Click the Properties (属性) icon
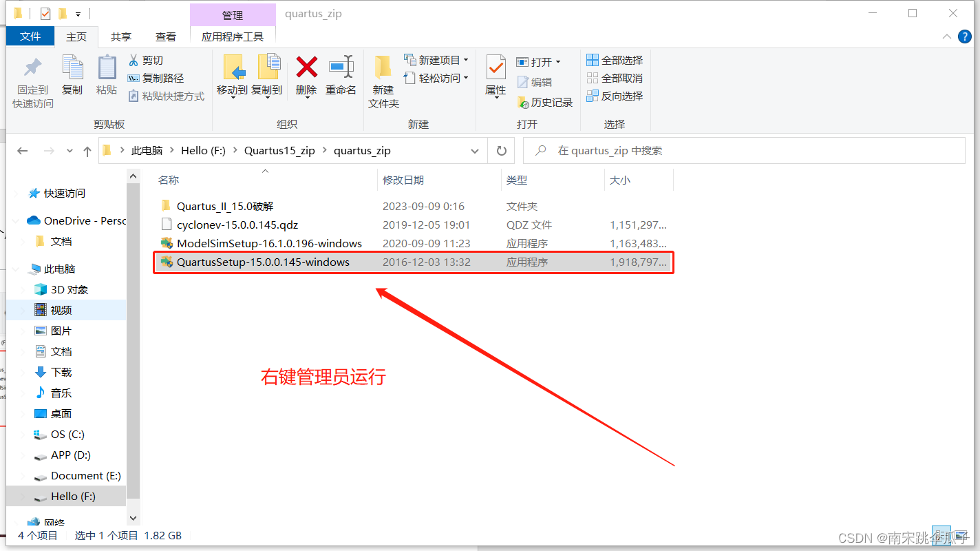 pyautogui.click(x=496, y=67)
